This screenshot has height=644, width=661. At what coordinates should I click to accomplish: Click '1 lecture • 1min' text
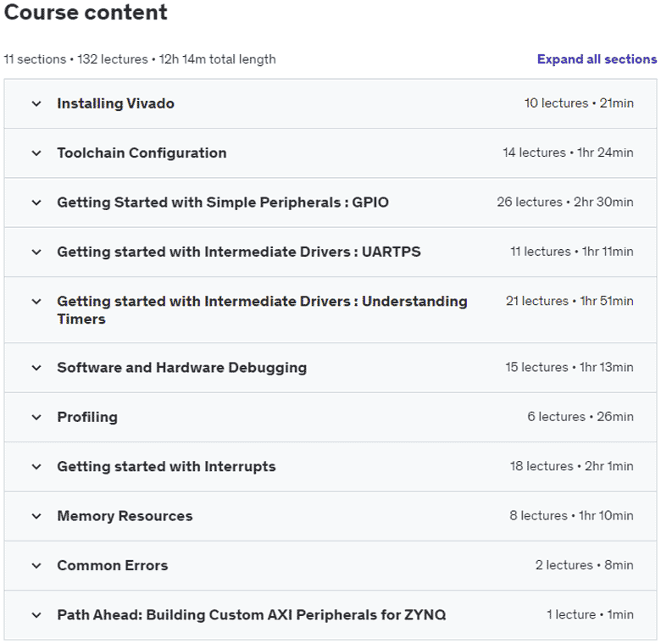[590, 614]
